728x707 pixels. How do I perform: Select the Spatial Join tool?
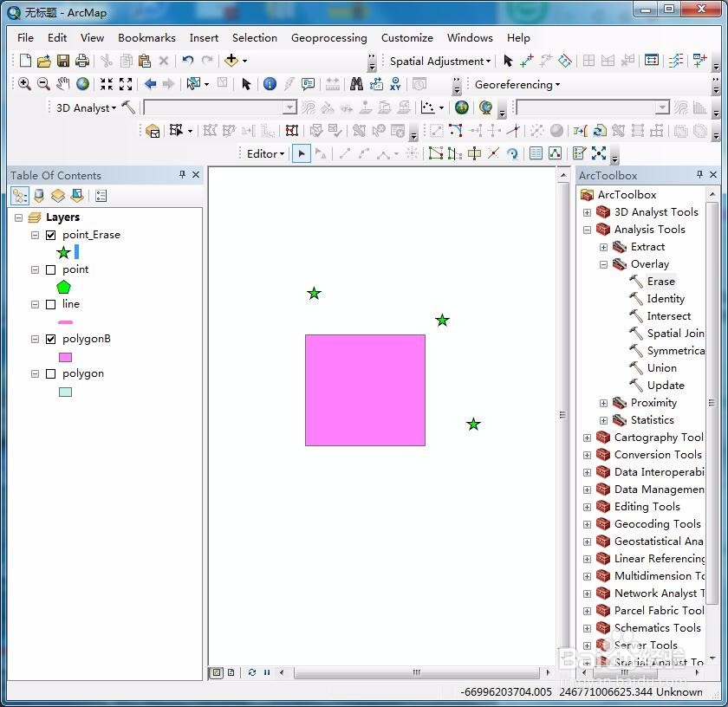coord(675,334)
